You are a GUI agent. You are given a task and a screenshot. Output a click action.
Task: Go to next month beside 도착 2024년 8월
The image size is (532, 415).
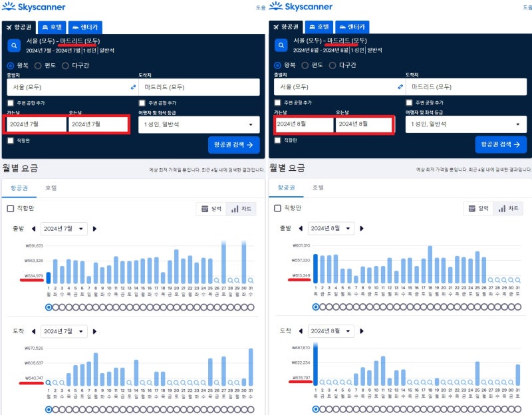pos(361,331)
